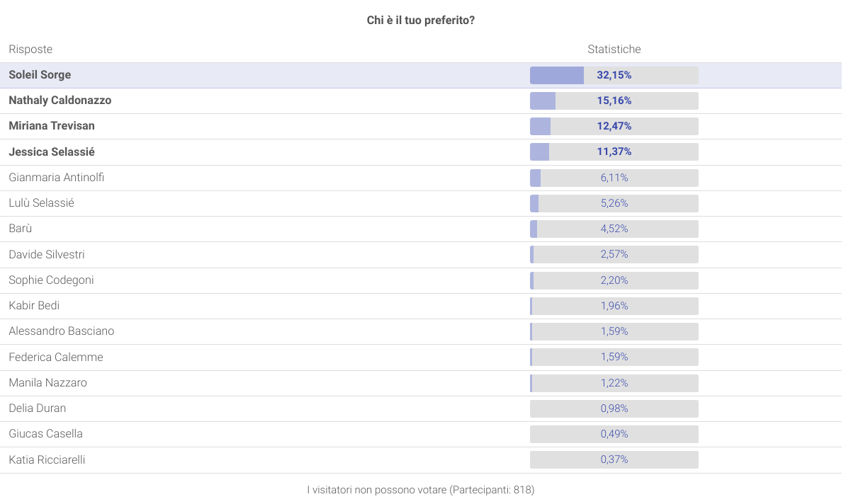Click the Soleil Sorge answer row

(40, 75)
